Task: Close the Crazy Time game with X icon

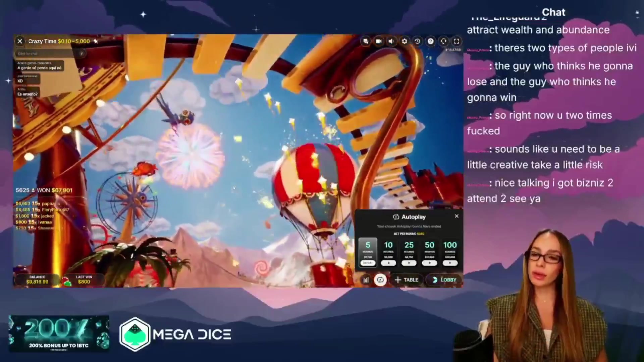Action: (20, 41)
